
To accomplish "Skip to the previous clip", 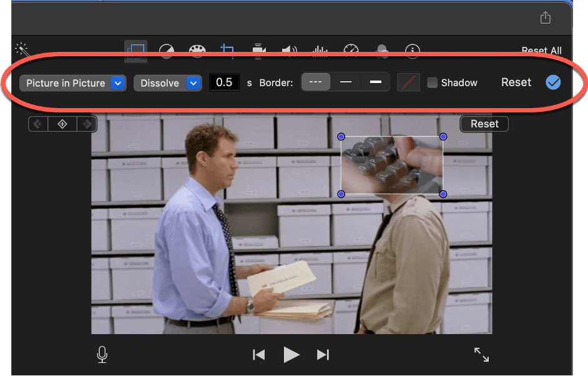I will tap(259, 355).
